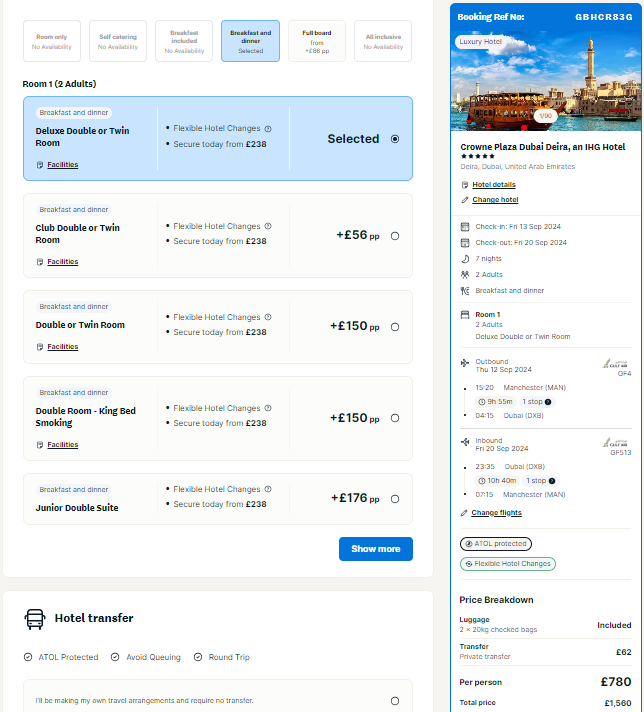Click the Round Trip checkmark icon
The width and height of the screenshot is (644, 712).
coord(198,657)
